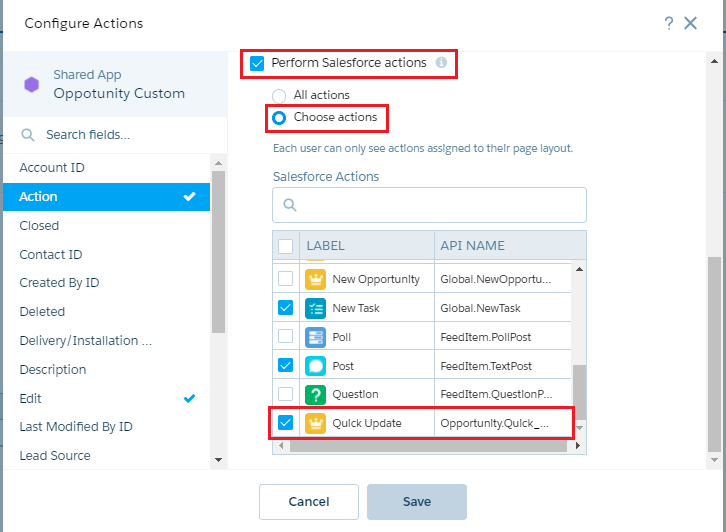Image resolution: width=726 pixels, height=532 pixels.
Task: Click into the Salesforce Actions search box
Action: [429, 205]
